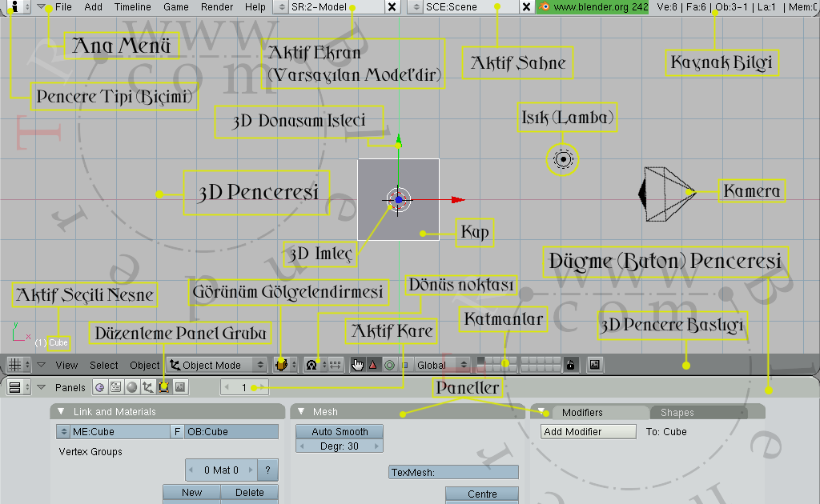
Task: Toggle the layer lock padlock icon
Action: [x=570, y=365]
